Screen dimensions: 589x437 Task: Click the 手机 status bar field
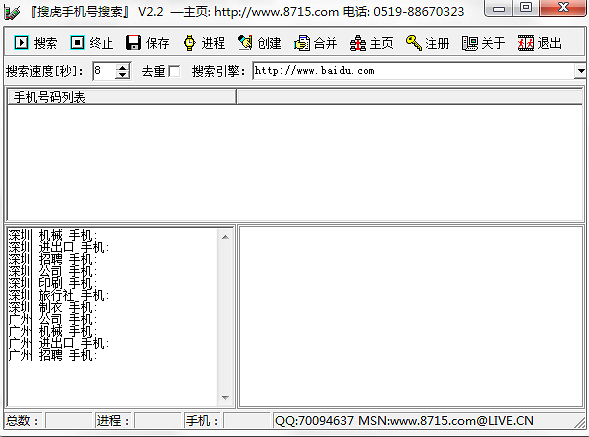coord(247,420)
